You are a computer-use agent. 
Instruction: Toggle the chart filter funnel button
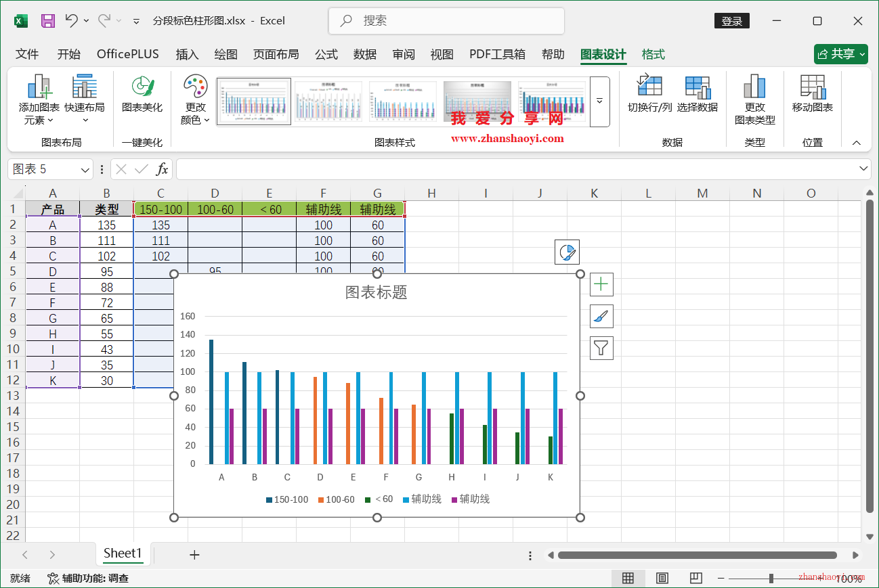point(601,348)
